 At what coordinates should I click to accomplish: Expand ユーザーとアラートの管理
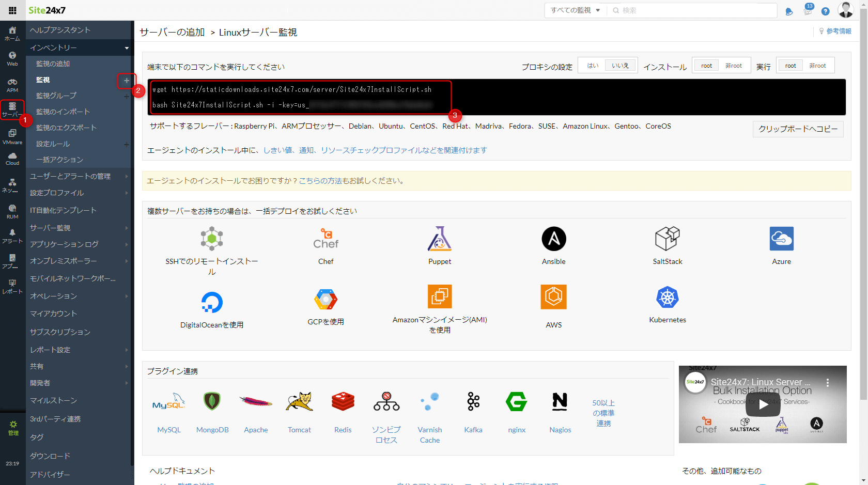click(x=78, y=176)
